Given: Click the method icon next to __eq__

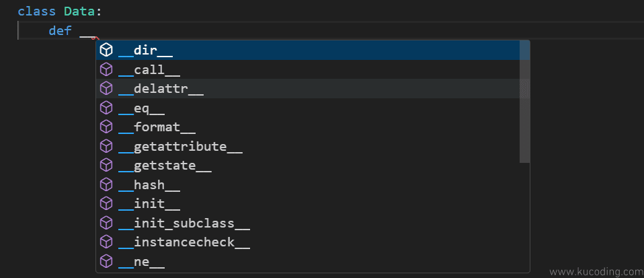Looking at the screenshot, I should pos(106,108).
